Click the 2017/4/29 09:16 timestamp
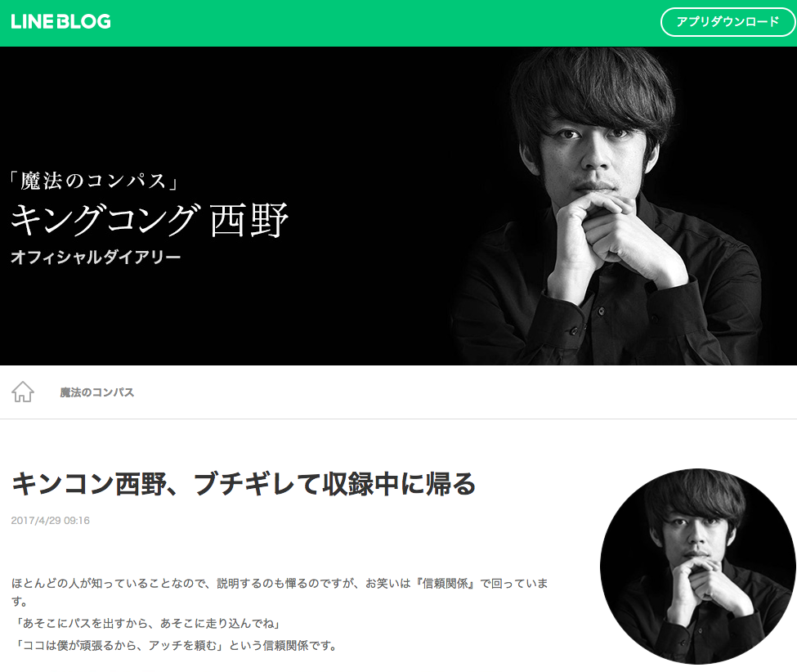This screenshot has width=797, height=672. tap(51, 521)
